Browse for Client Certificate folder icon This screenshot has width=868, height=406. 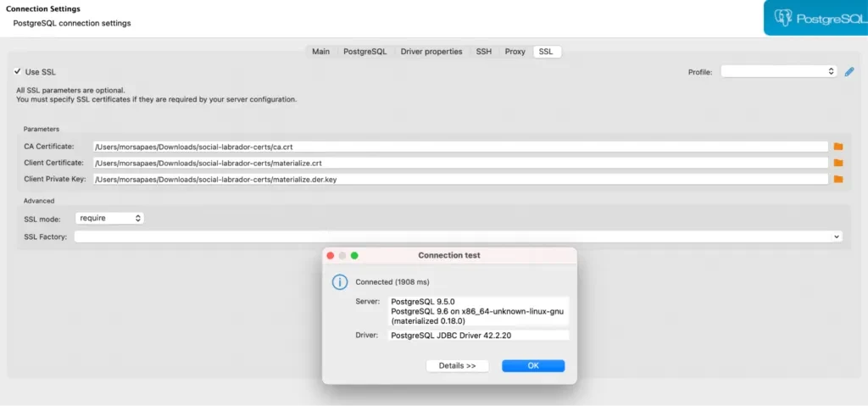838,163
